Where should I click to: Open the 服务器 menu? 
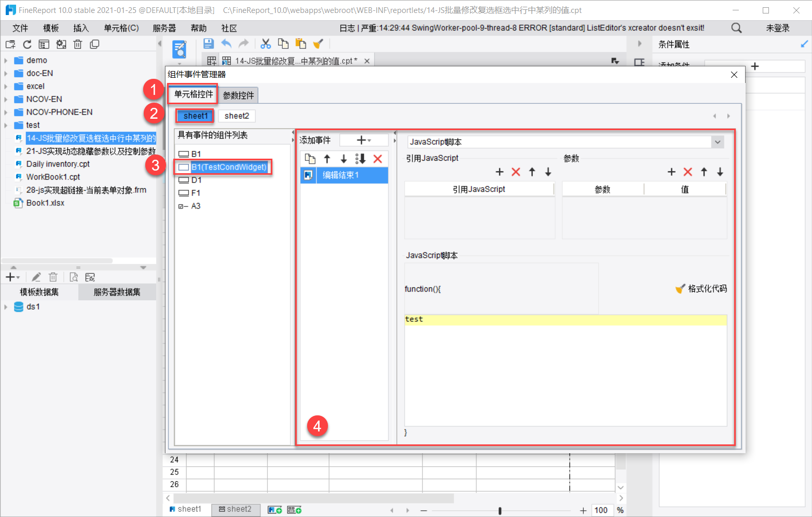[164, 28]
